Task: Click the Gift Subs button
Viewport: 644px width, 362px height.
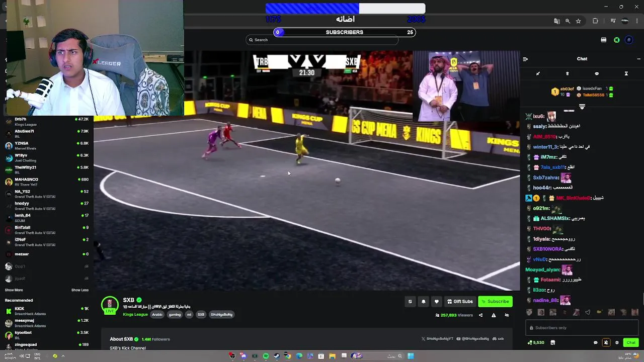Action: click(460, 302)
